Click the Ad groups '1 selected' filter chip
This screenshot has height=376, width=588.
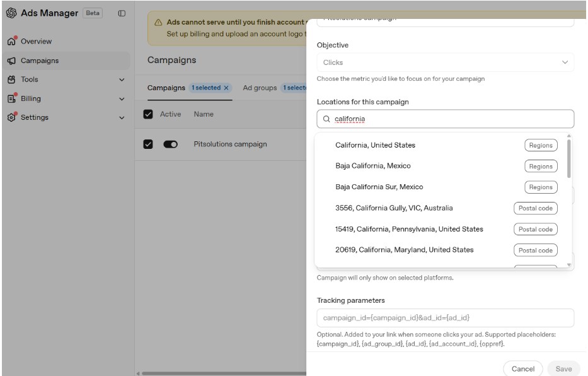click(294, 88)
